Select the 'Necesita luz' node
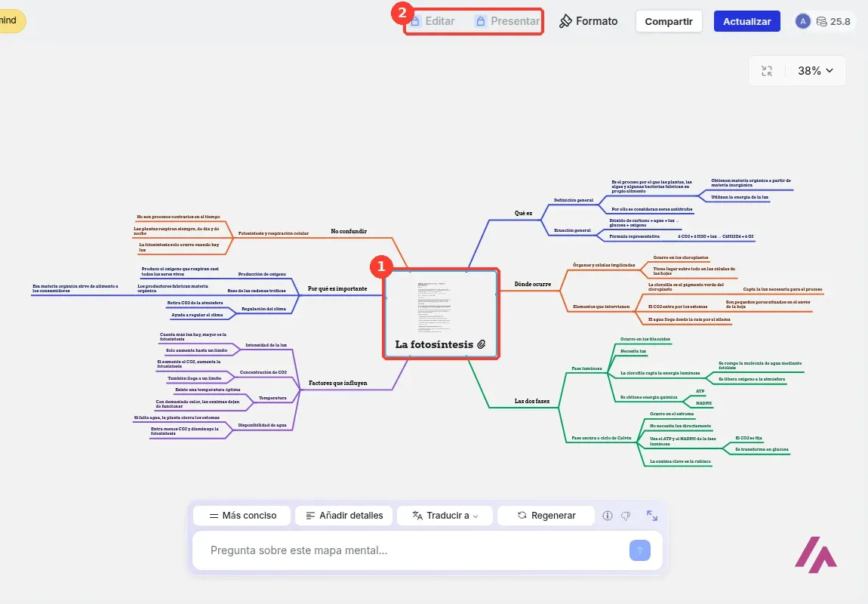The height and width of the screenshot is (604, 868). (x=633, y=351)
